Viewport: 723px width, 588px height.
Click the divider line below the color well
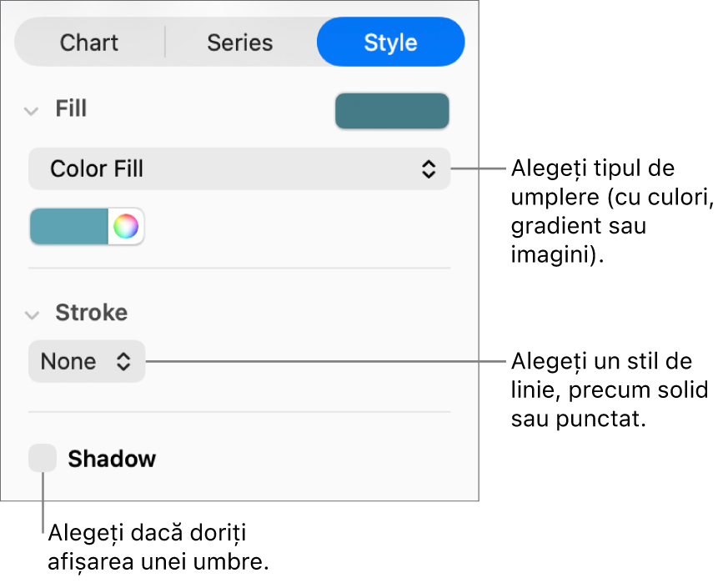coord(238,268)
